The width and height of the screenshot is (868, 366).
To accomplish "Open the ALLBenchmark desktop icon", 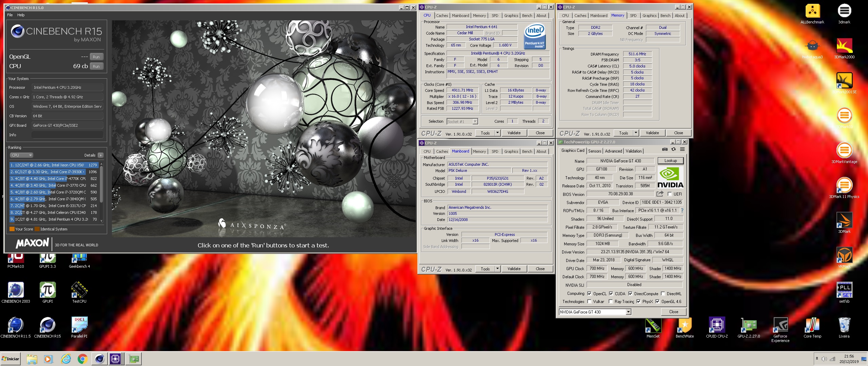I will tap(812, 14).
